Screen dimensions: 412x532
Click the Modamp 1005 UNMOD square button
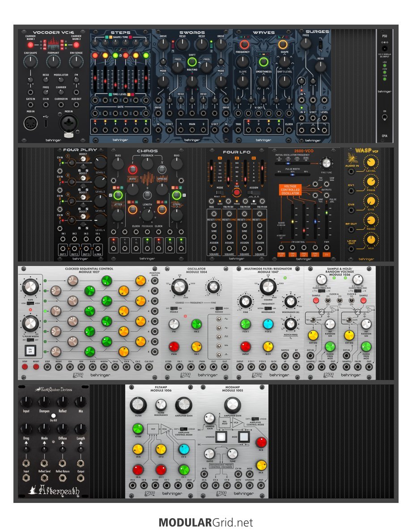tap(221, 437)
